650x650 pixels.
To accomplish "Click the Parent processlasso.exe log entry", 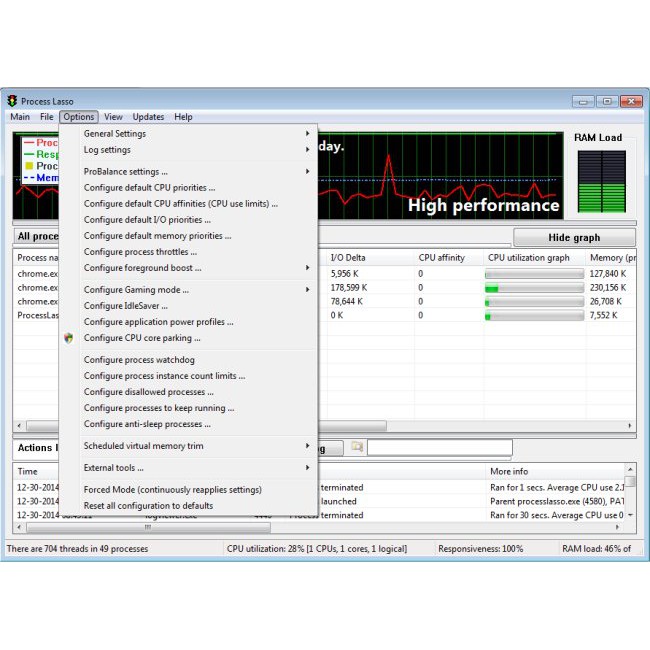I will (x=557, y=502).
